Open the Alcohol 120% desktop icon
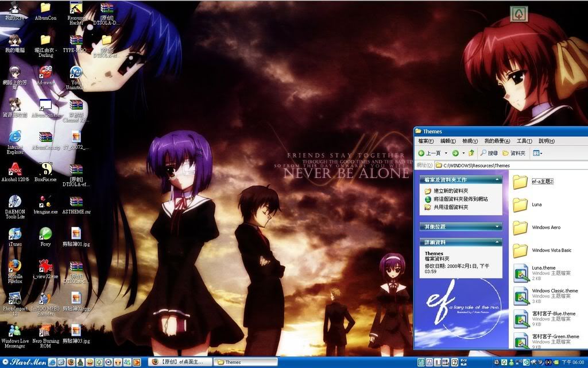Viewport: 588px width, 368px height. (x=15, y=172)
